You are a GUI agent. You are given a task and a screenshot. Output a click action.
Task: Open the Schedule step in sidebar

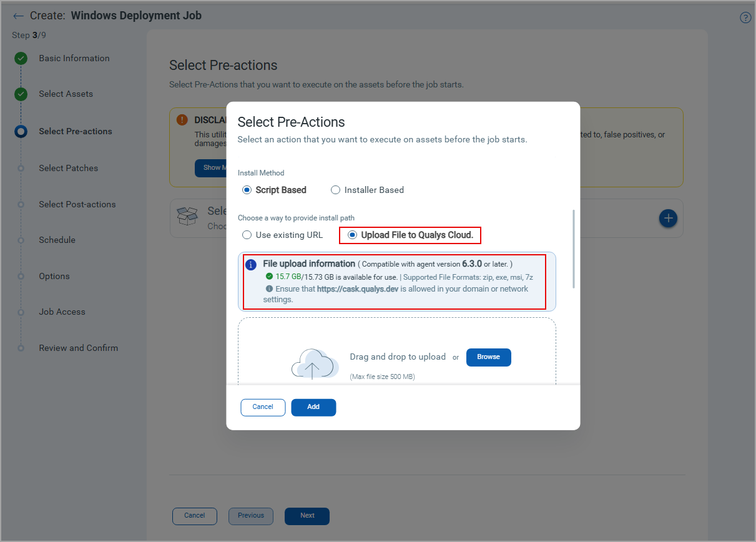(57, 240)
